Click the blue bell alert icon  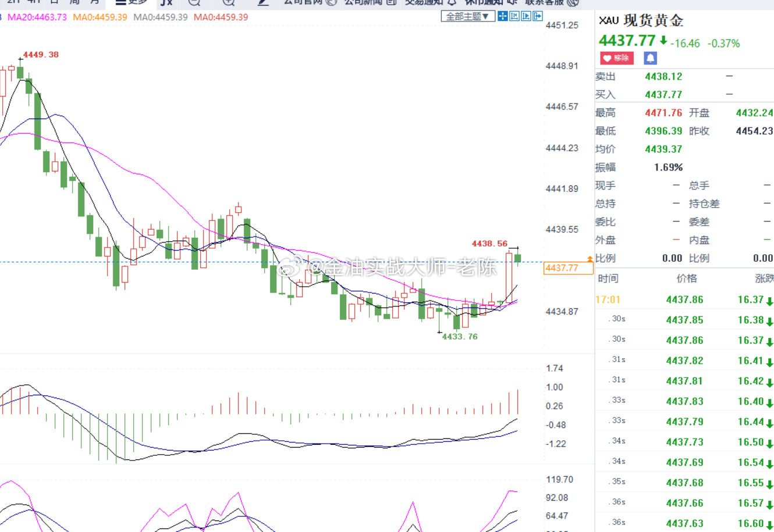click(x=650, y=58)
